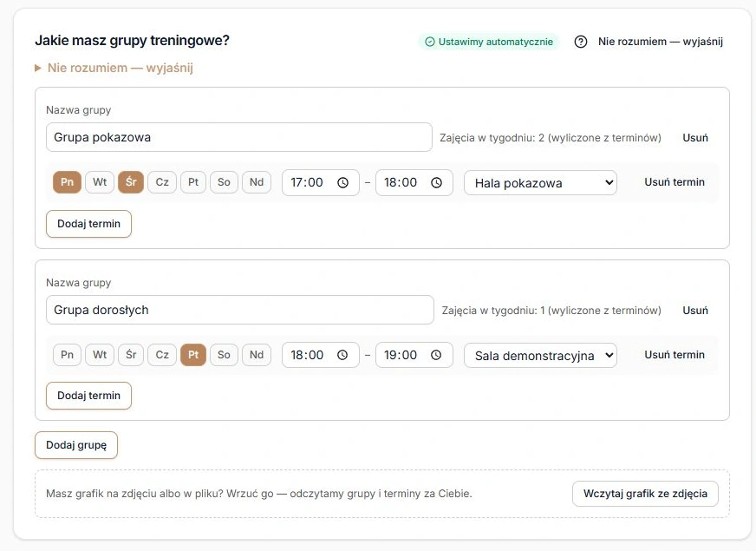Open the Hala pokazowa location dropdown

point(540,183)
